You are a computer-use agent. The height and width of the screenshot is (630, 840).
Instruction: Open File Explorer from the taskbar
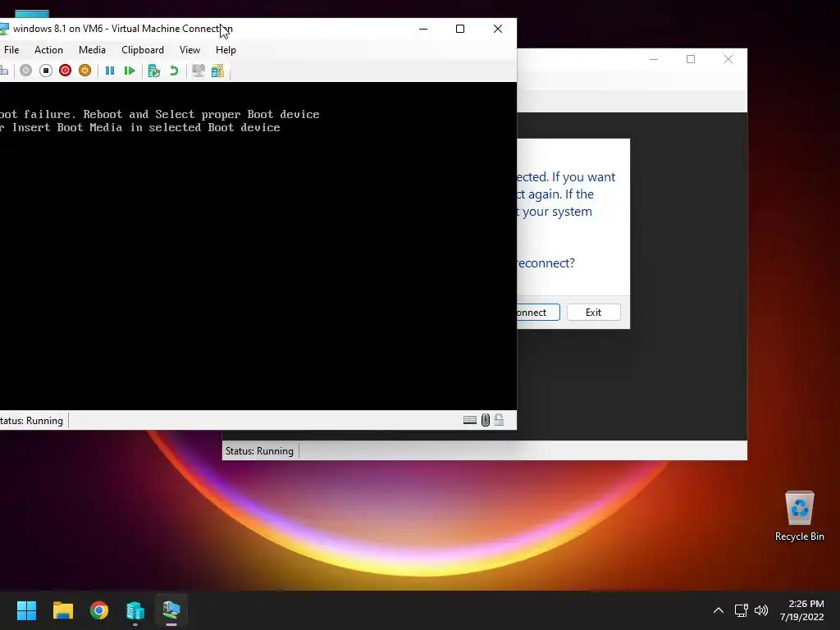pos(62,610)
